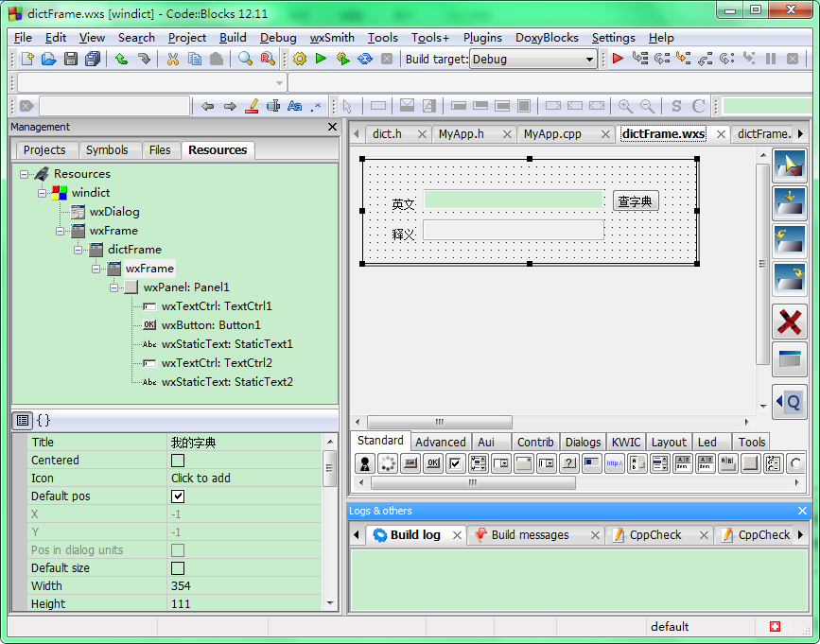This screenshot has width=820, height=644.
Task: Click the Save file icon
Action: [71, 59]
